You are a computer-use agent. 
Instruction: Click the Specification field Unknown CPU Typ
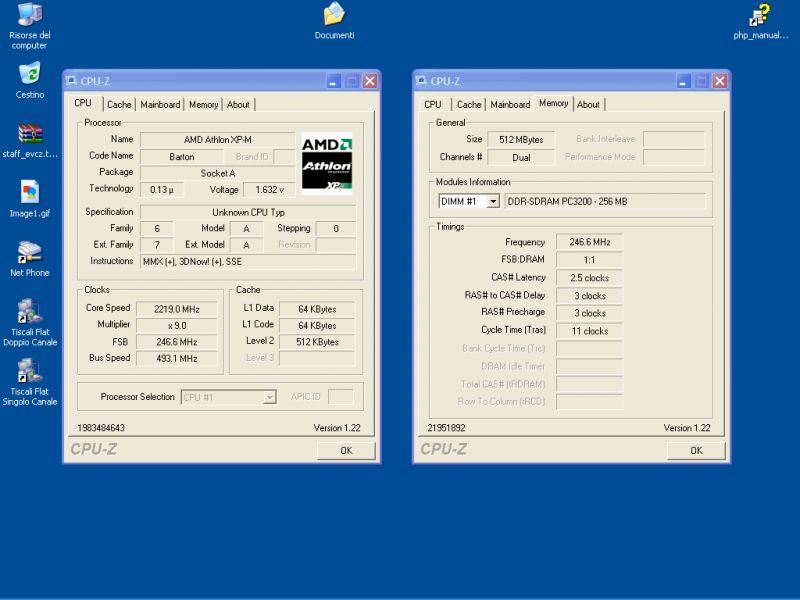[x=248, y=212]
